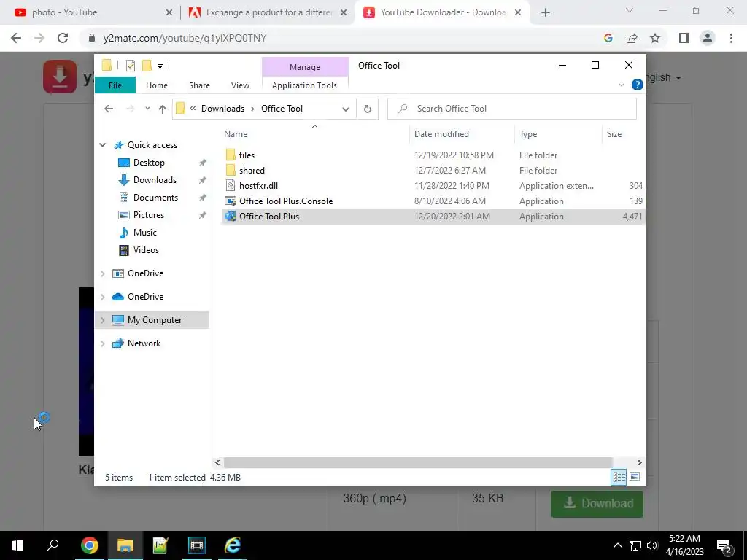
Task: Open the Share ribbon tab
Action: 199,85
